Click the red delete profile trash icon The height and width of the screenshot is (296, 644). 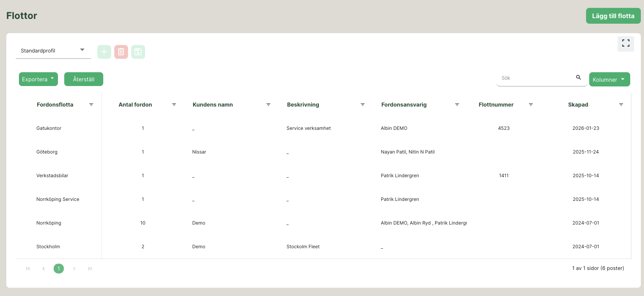pos(121,52)
